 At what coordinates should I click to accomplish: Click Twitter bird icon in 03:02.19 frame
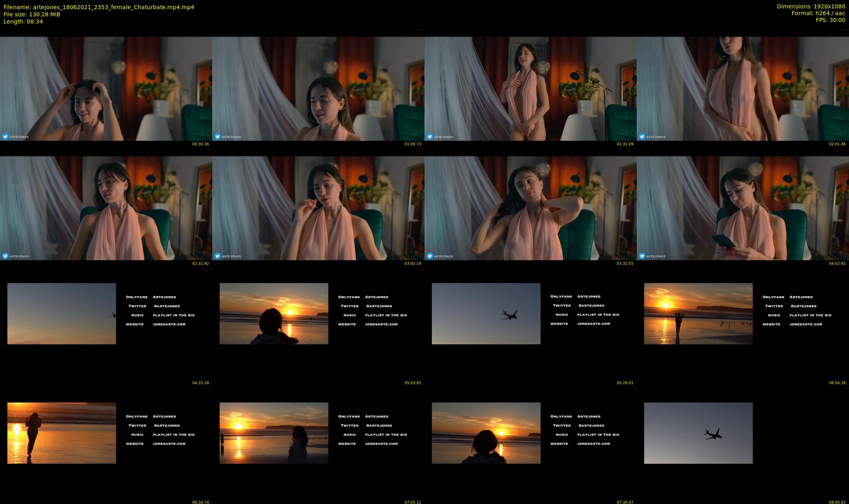(217, 256)
